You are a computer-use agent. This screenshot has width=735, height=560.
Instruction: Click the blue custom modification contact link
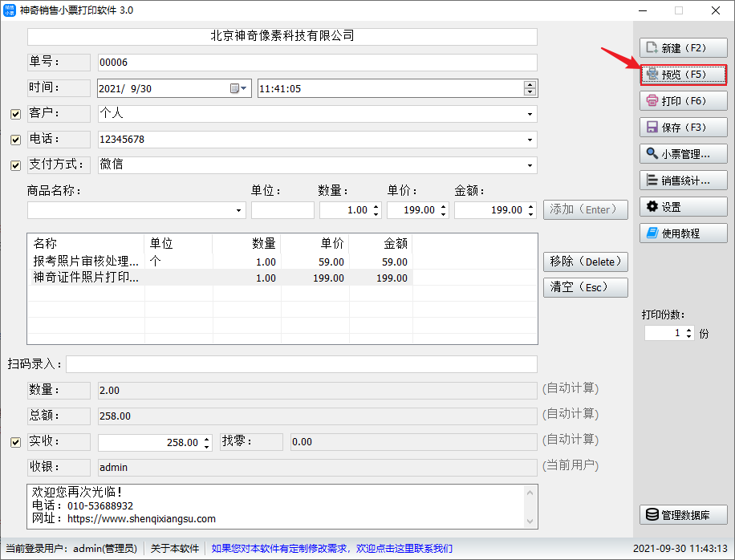[332, 548]
